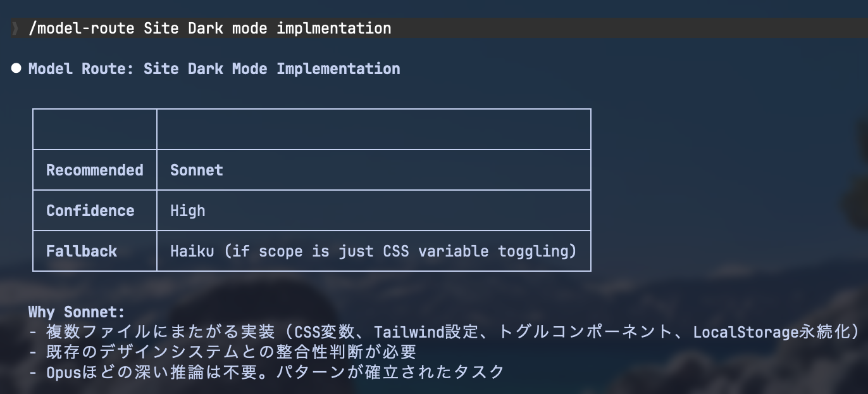This screenshot has height=394, width=868.
Task: Click the "High" confidence value cell
Action: pyautogui.click(x=188, y=210)
